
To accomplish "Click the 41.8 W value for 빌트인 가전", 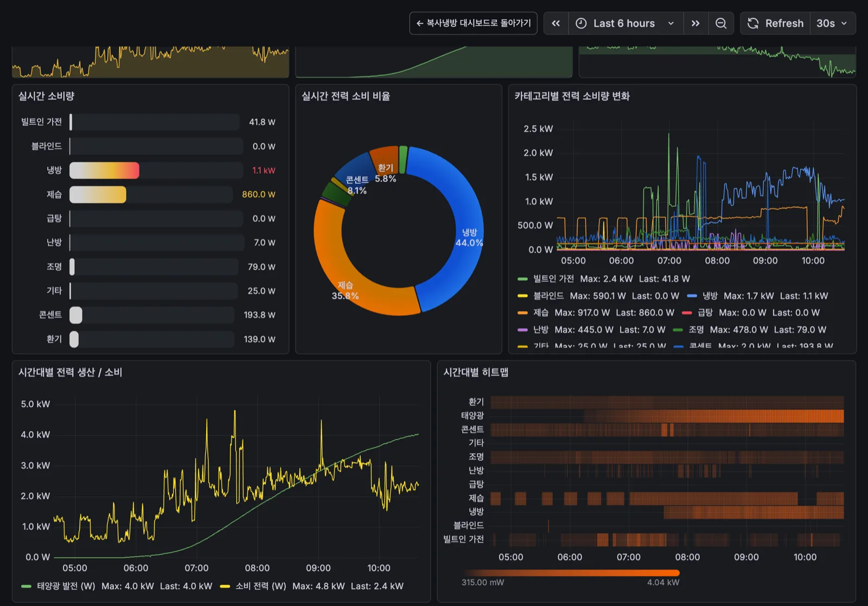I will (262, 122).
